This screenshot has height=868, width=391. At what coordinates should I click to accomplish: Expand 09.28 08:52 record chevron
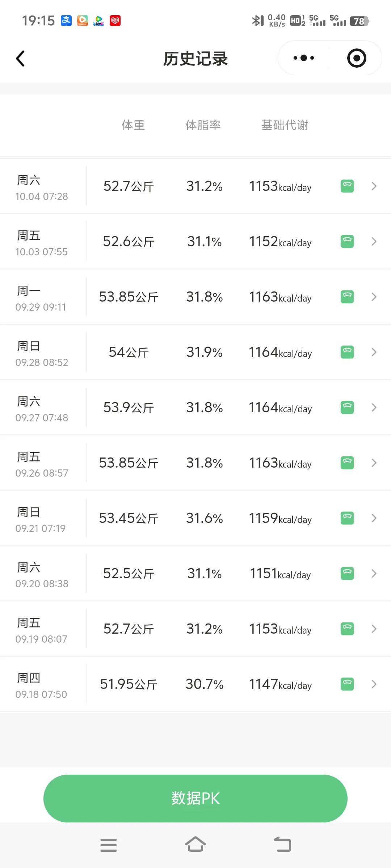[x=374, y=352]
